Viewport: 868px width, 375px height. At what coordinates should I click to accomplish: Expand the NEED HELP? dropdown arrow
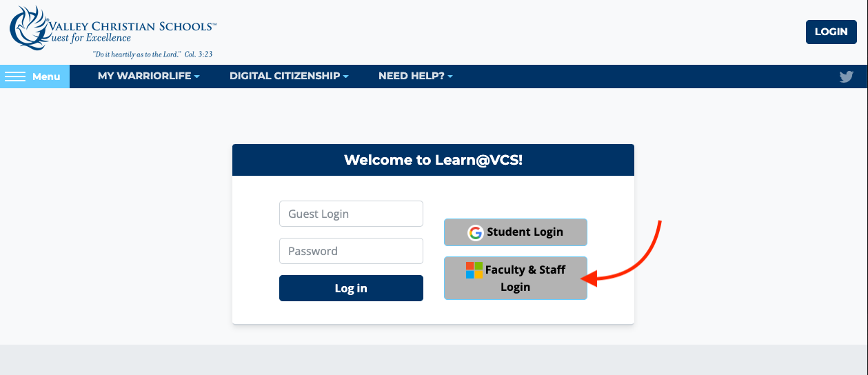(450, 77)
